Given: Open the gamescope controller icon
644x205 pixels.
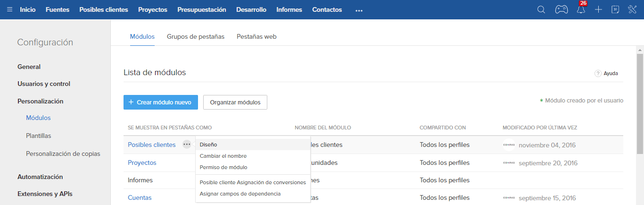Looking at the screenshot, I should [561, 9].
